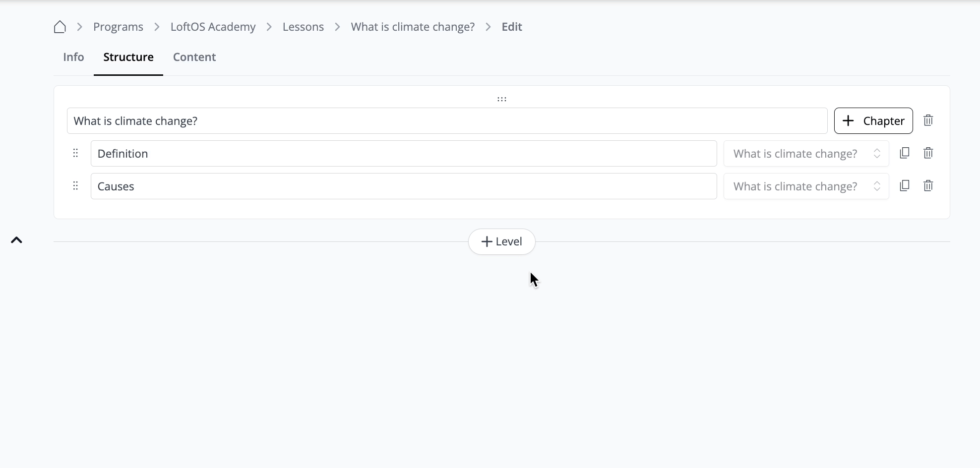The width and height of the screenshot is (980, 468).
Task: Add a new Level
Action: tap(501, 241)
